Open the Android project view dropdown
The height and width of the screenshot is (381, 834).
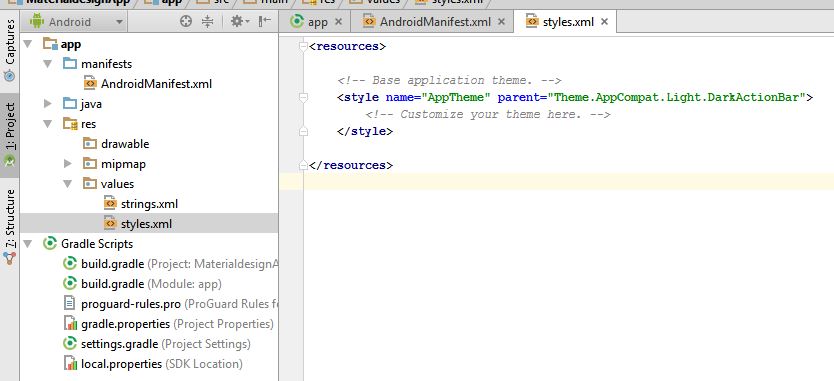point(76,22)
